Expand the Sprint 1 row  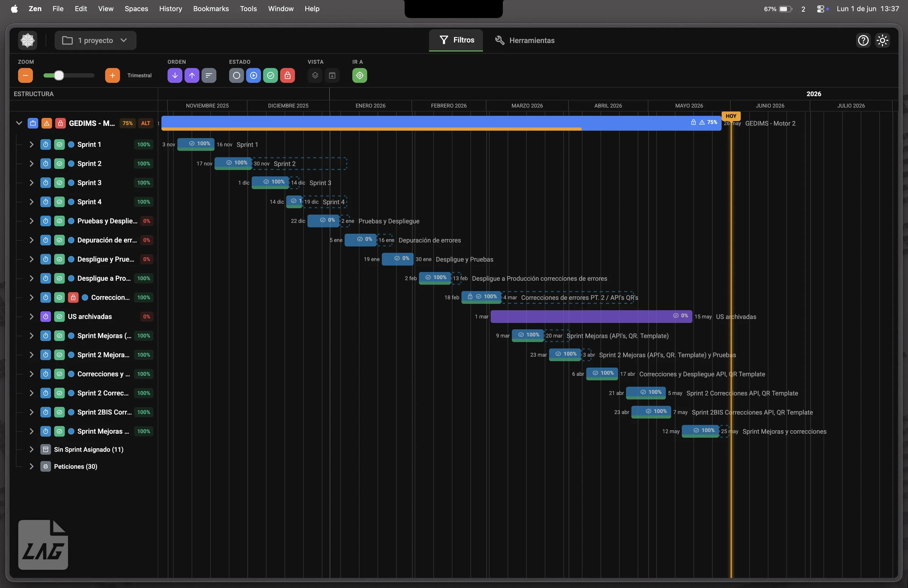31,145
